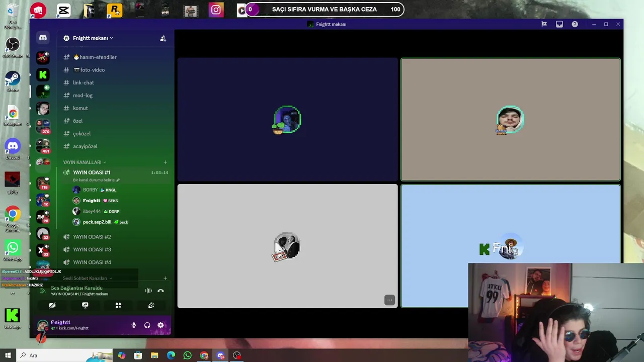Open the Discord inbox icon in title bar

click(x=559, y=24)
